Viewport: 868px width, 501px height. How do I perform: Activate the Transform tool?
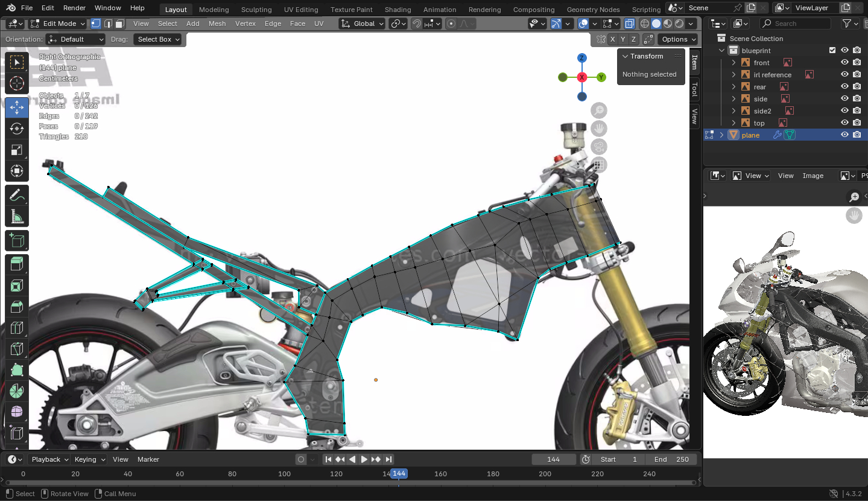point(17,171)
